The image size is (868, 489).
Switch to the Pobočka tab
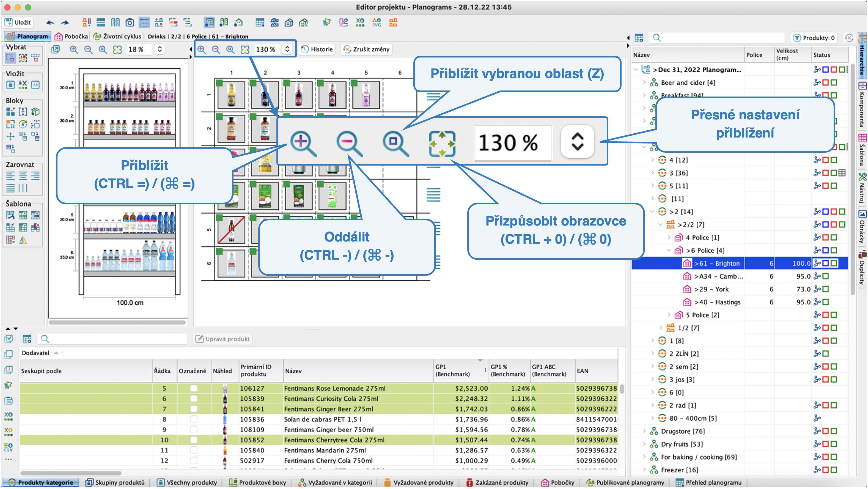tap(72, 36)
